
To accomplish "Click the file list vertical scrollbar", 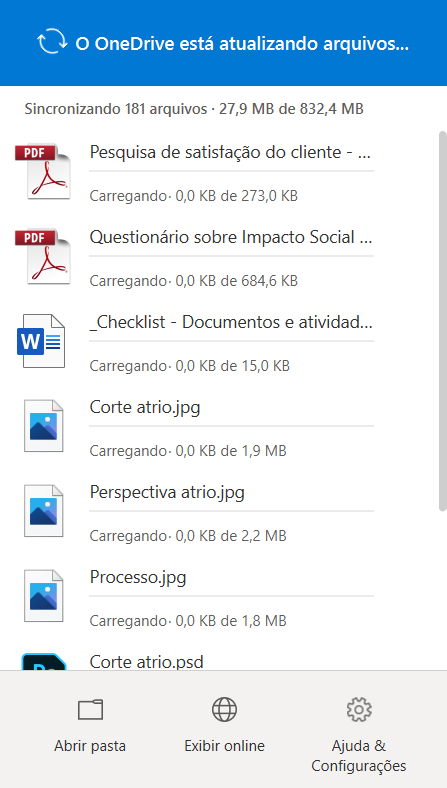I will [442, 322].
